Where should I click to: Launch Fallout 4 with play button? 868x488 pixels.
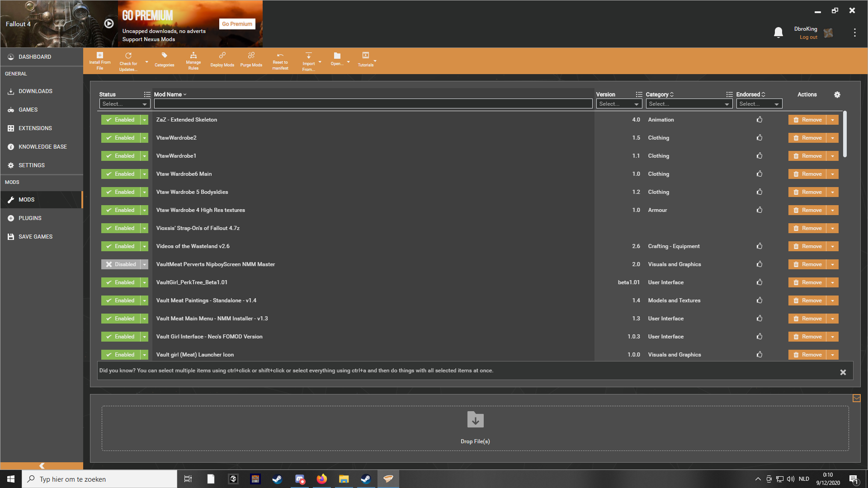[x=109, y=23]
